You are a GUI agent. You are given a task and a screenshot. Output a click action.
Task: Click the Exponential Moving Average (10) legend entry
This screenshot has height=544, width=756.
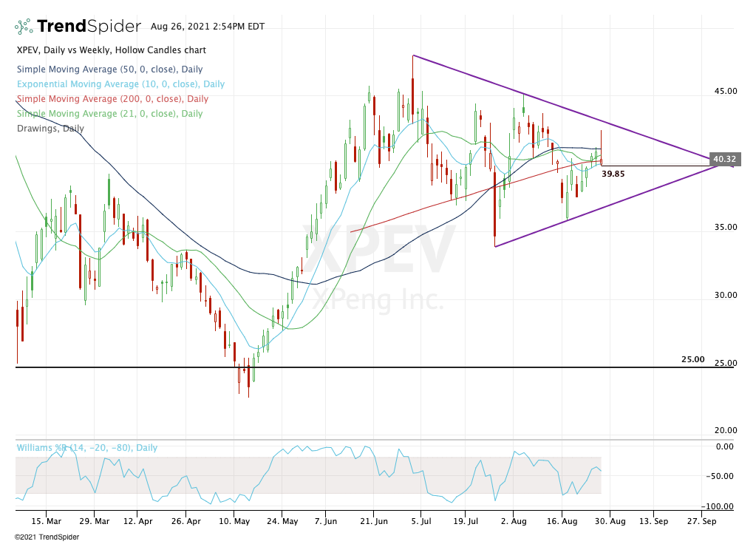tap(120, 84)
